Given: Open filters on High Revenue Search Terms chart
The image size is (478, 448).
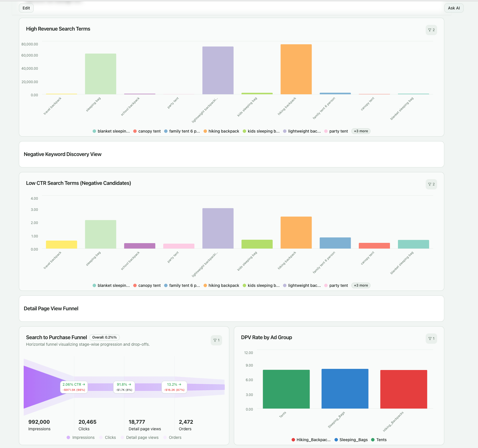Looking at the screenshot, I should [x=431, y=30].
